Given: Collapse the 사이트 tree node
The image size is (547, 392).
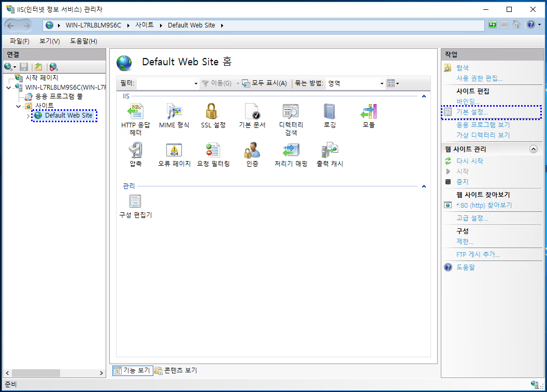Looking at the screenshot, I should coord(19,106).
